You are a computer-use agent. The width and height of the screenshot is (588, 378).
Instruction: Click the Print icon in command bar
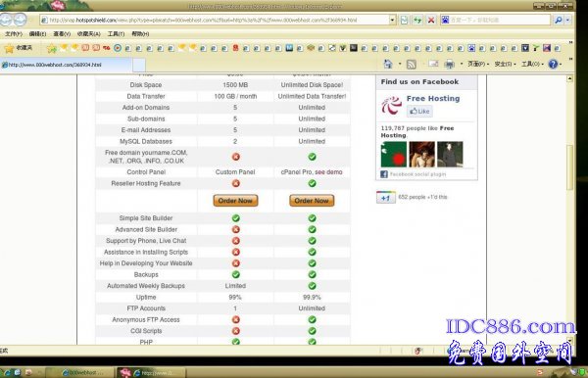[x=449, y=65]
